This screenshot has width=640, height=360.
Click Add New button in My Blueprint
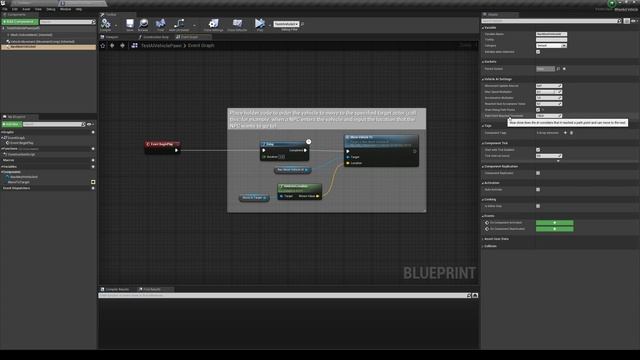[x=11, y=124]
